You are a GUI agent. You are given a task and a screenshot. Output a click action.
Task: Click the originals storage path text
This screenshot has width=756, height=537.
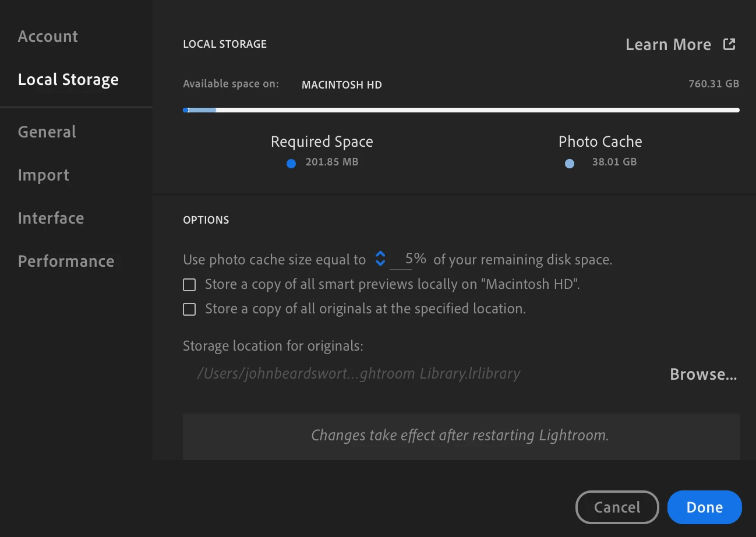click(358, 373)
